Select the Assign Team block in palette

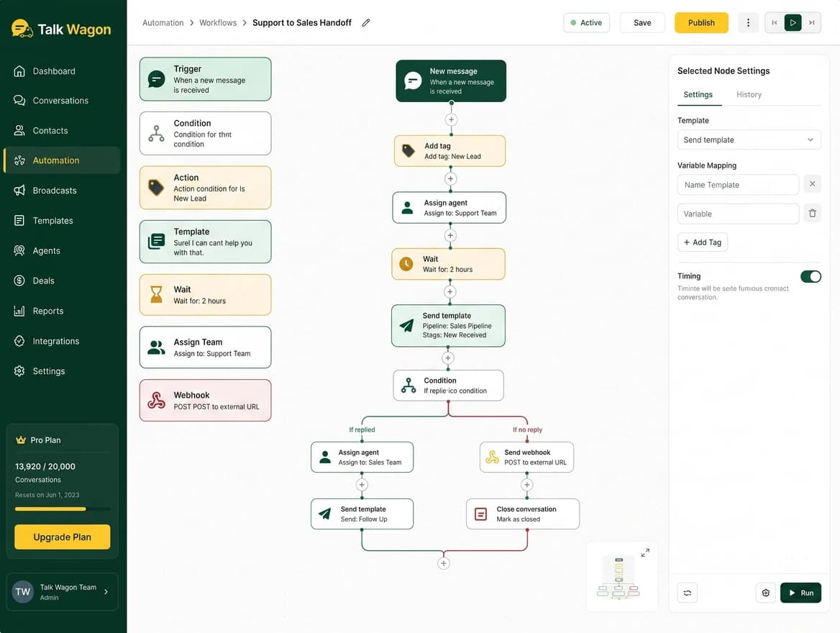coord(205,347)
